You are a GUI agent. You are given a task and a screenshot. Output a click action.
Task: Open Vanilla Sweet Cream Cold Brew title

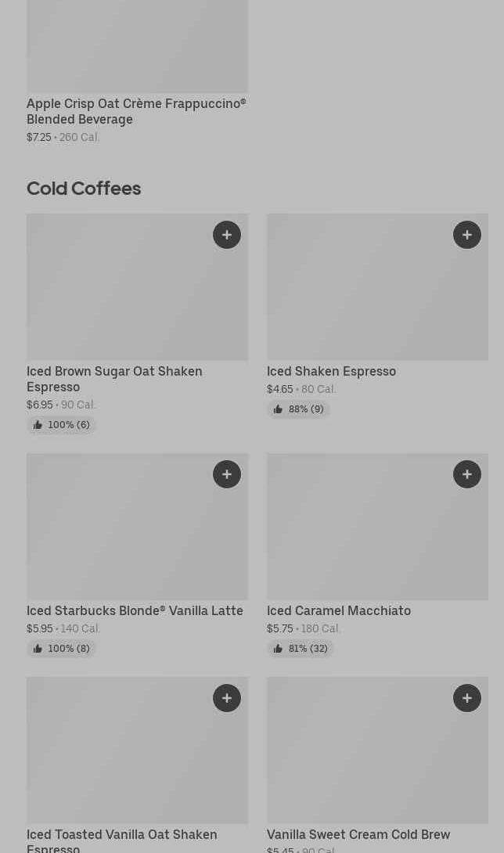coord(358,835)
